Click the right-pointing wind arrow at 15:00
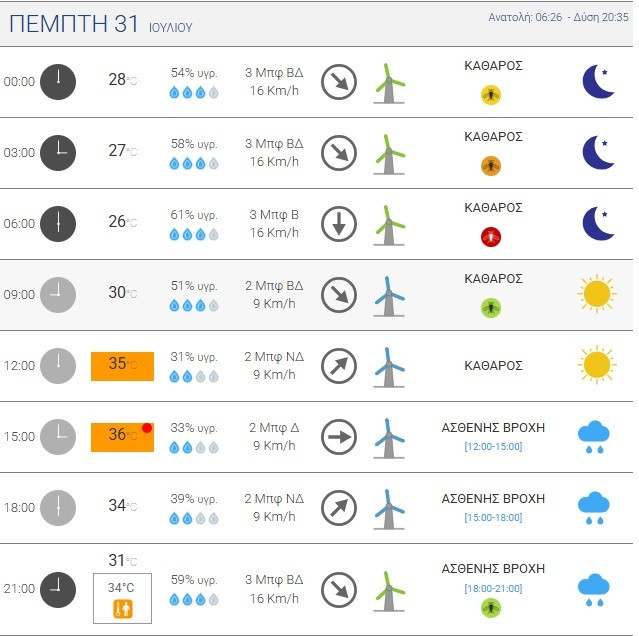The width and height of the screenshot is (639, 636). tap(339, 437)
